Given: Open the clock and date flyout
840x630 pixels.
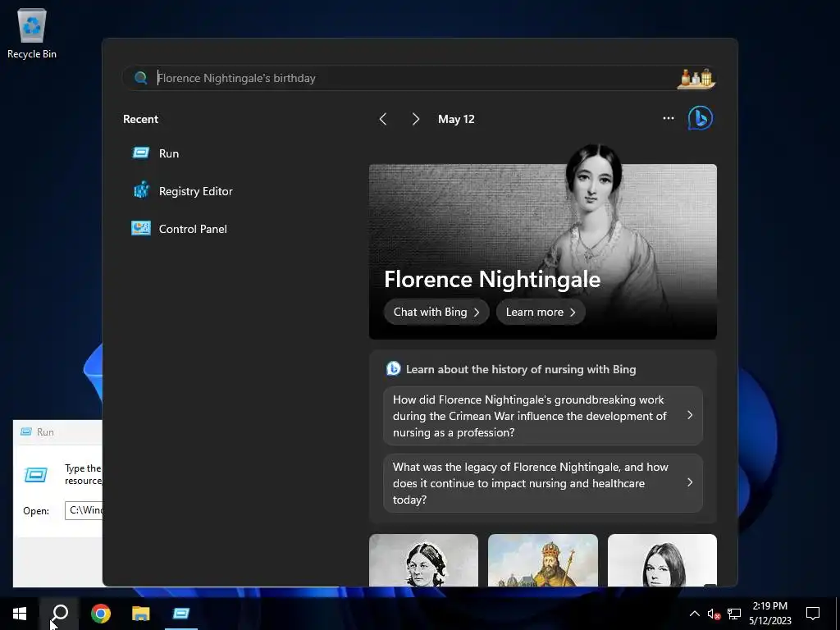Looking at the screenshot, I should point(769,614).
